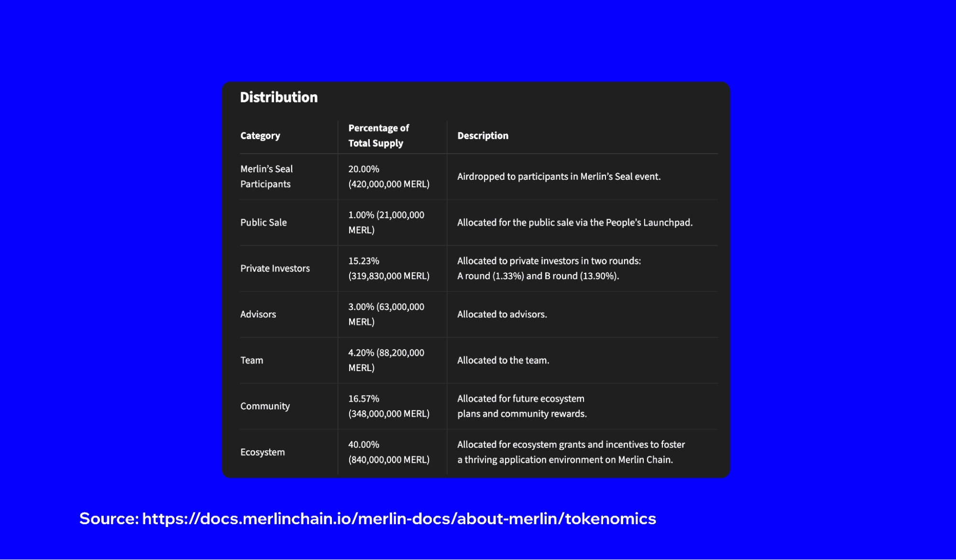Viewport: 956px width, 560px height.
Task: Select the Category column header
Action: click(x=260, y=135)
